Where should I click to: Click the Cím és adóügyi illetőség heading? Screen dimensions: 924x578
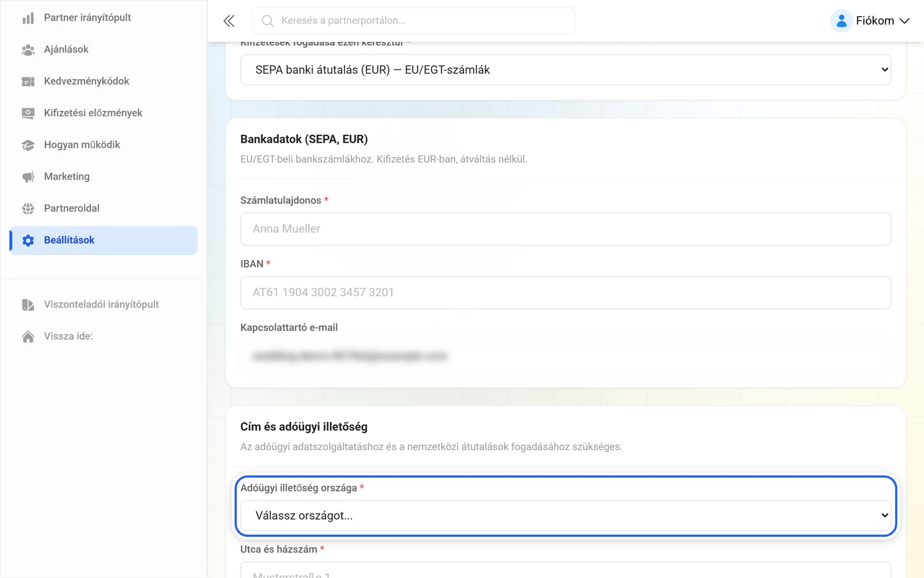click(x=304, y=427)
